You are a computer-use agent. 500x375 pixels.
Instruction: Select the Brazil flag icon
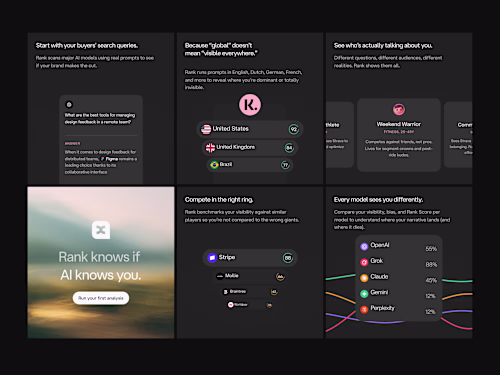pos(214,165)
